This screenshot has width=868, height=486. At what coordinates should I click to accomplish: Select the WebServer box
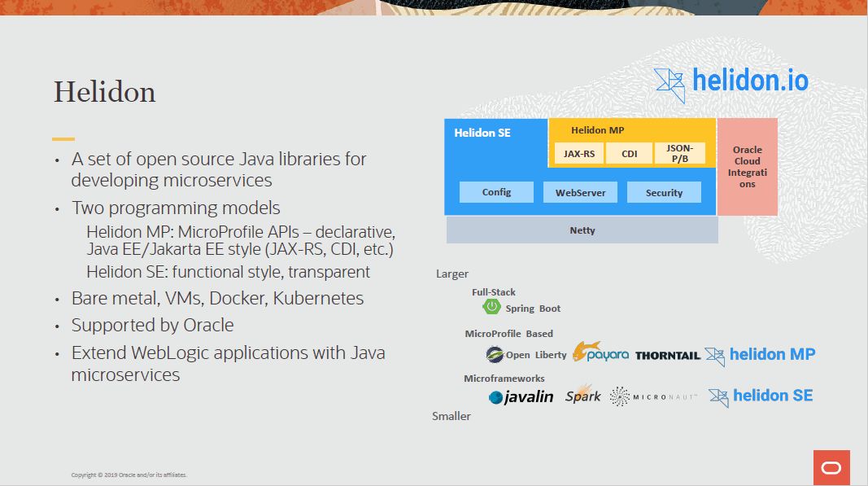tap(580, 192)
